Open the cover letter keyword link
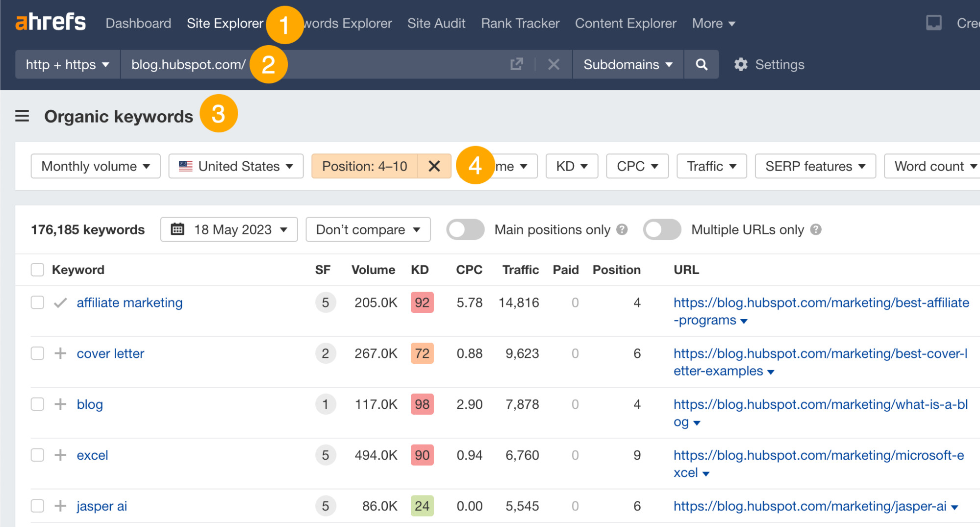The width and height of the screenshot is (980, 527). pyautogui.click(x=110, y=353)
